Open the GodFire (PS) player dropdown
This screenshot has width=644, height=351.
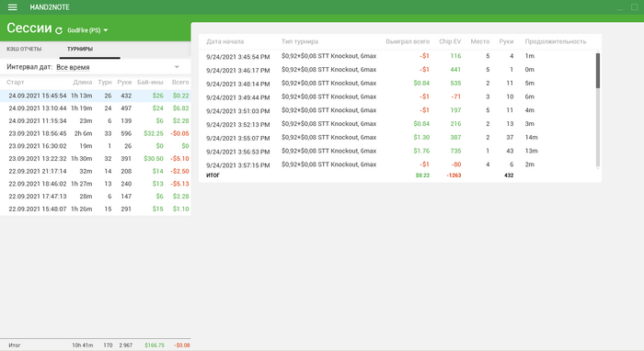tap(87, 30)
